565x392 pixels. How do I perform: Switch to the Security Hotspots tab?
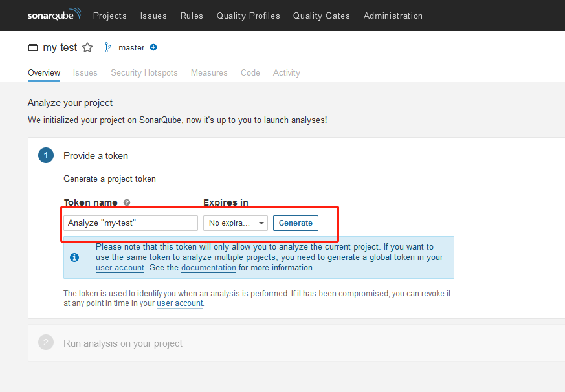(144, 73)
